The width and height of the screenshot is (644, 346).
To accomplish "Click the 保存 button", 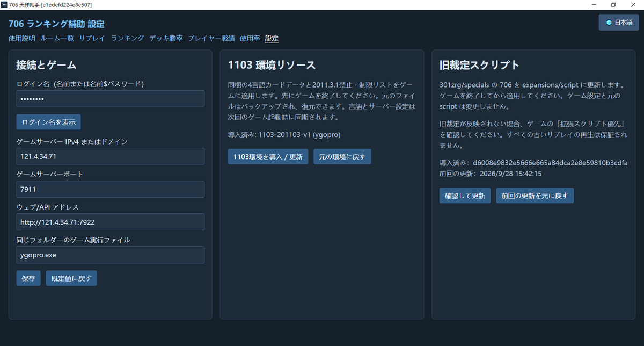I will coord(28,278).
